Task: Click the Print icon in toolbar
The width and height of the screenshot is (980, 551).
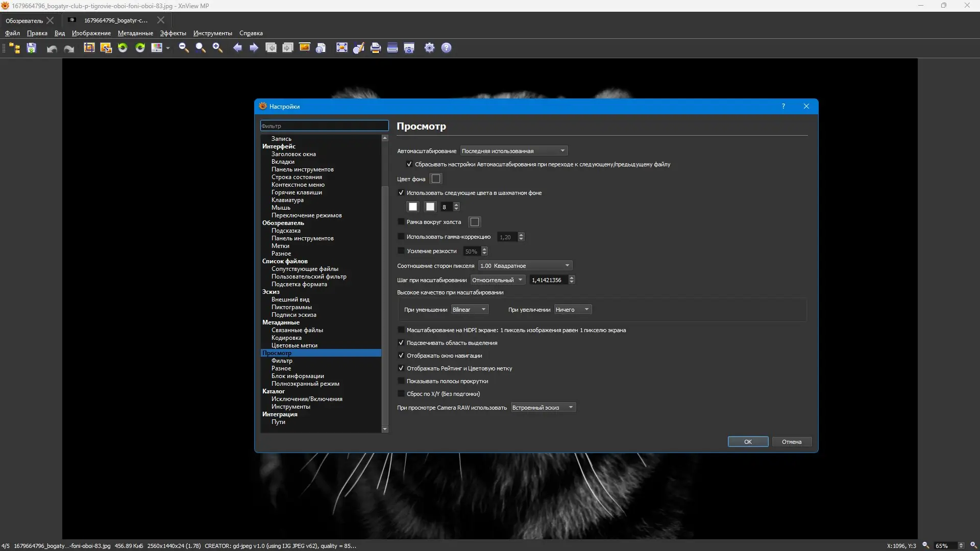Action: tap(376, 48)
